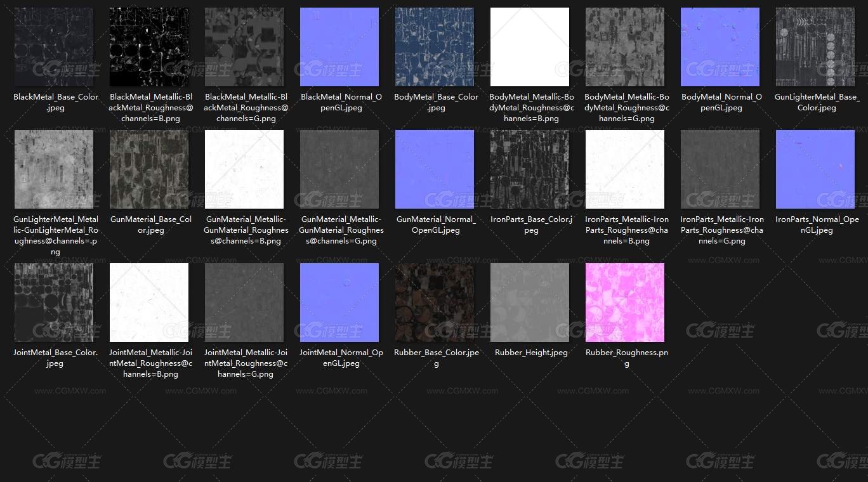Click label 'GunLighterMetal_Metallic-GunLighterMetal_Roughness@channels=.png'
The width and height of the screenshot is (868, 482).
pos(56,236)
